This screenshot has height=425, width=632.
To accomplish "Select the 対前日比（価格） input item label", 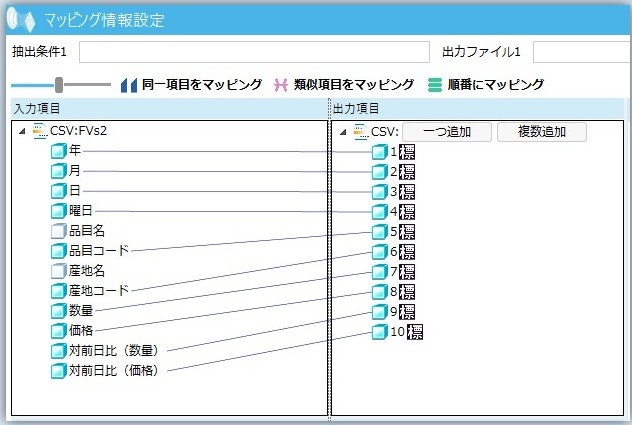I will tap(114, 370).
